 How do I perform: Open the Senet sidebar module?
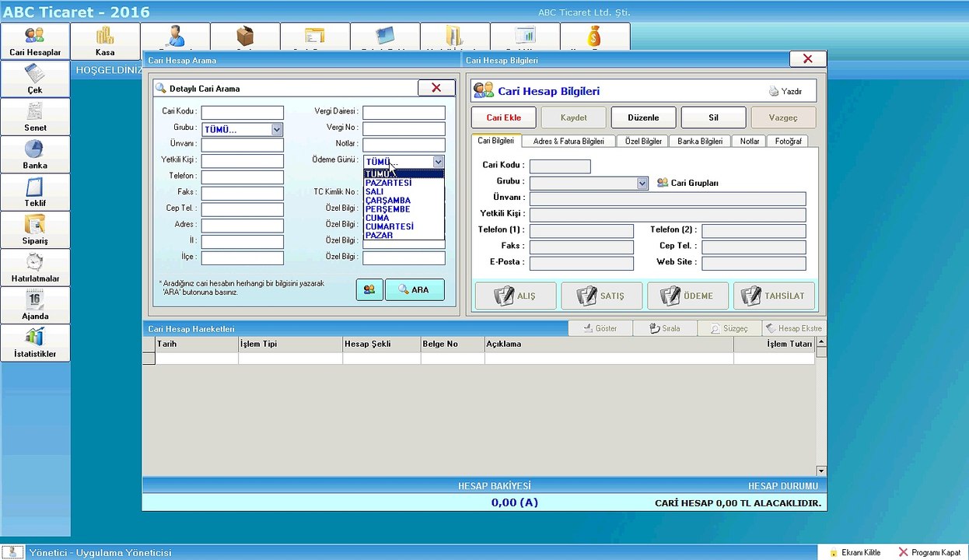(35, 117)
